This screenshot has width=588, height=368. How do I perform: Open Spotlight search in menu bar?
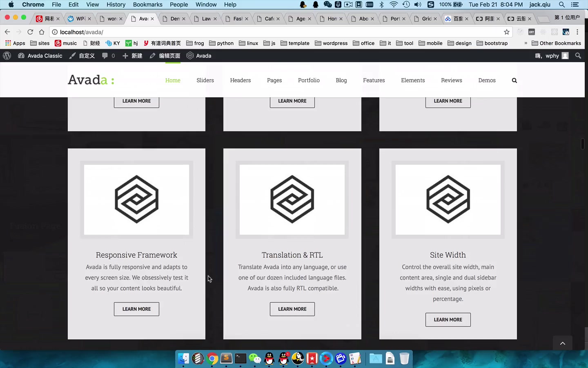pyautogui.click(x=562, y=4)
